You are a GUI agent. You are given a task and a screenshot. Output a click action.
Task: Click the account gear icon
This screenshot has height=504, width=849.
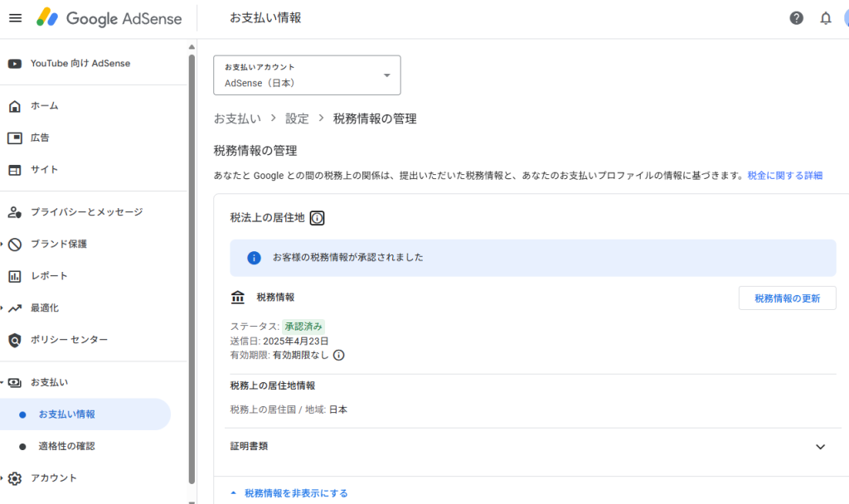(x=15, y=478)
